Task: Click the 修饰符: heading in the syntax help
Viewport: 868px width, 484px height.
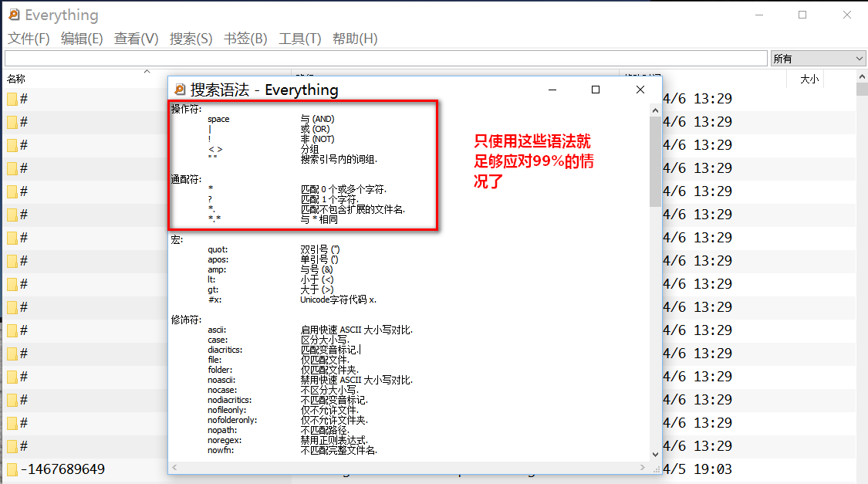Action: (x=187, y=320)
